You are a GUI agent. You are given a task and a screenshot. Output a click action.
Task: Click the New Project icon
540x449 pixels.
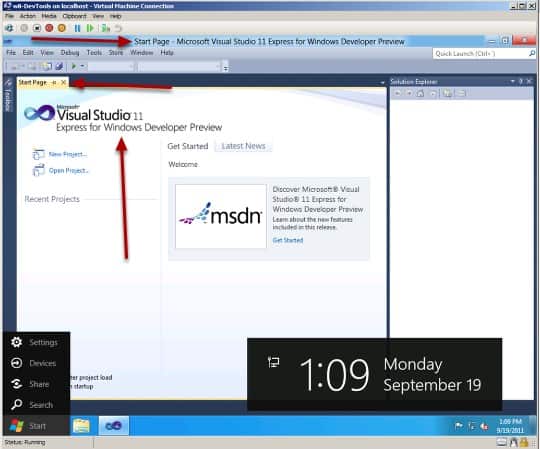point(38,154)
